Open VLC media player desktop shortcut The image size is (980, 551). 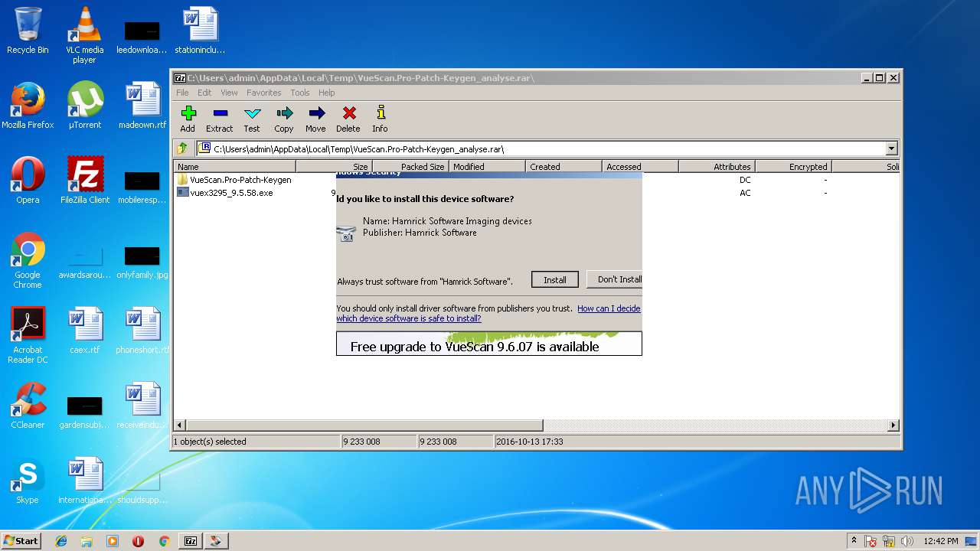pos(84,35)
